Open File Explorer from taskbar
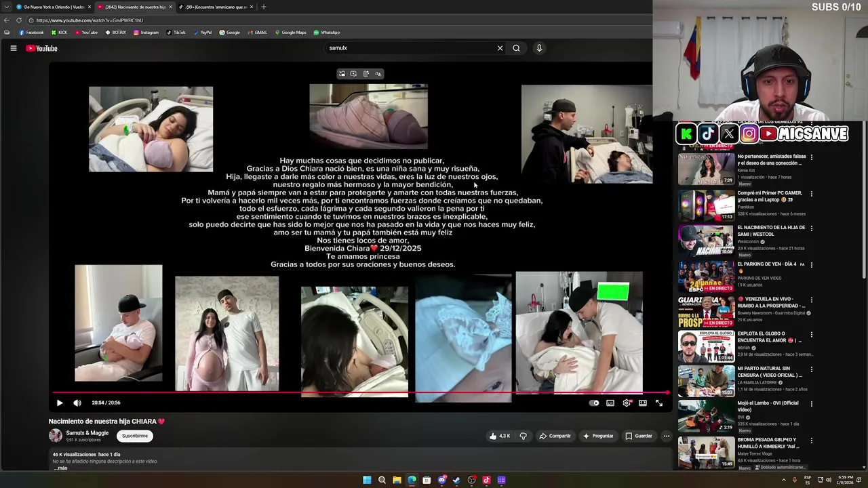Viewport: 868px width, 488px height. point(397,480)
